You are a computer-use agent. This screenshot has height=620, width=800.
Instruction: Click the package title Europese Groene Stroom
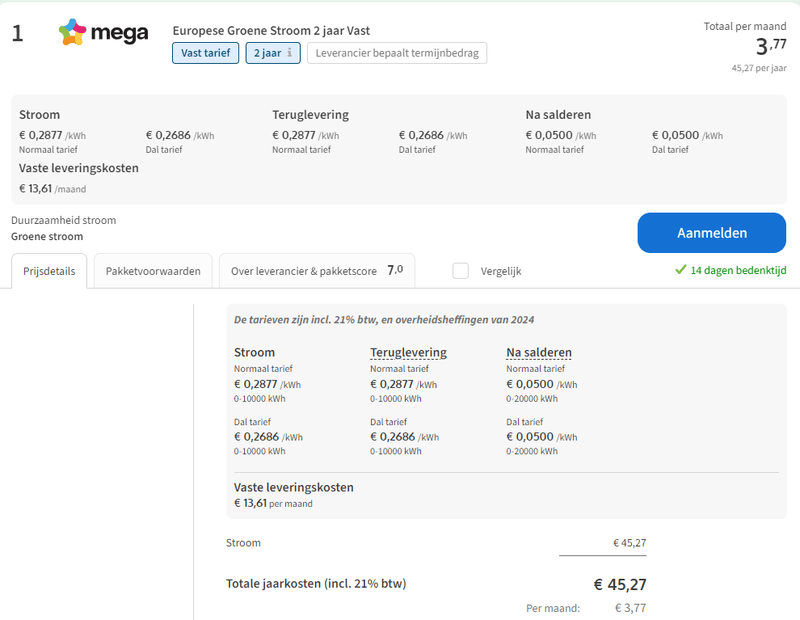[x=271, y=31]
